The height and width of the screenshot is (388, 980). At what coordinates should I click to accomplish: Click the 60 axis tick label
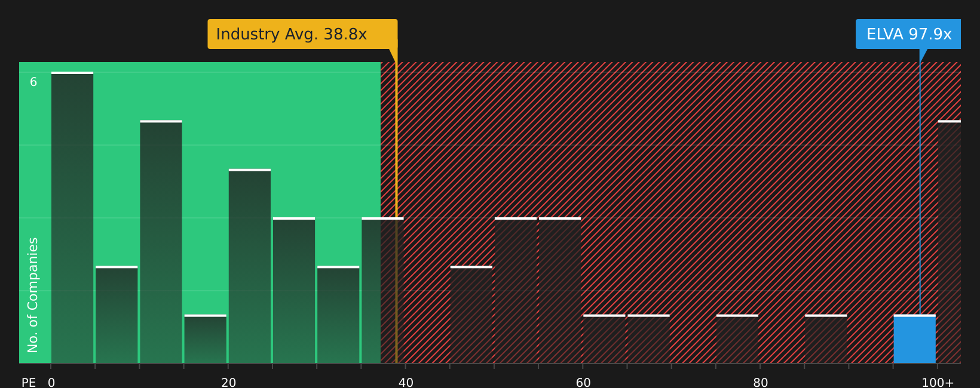pyautogui.click(x=583, y=383)
